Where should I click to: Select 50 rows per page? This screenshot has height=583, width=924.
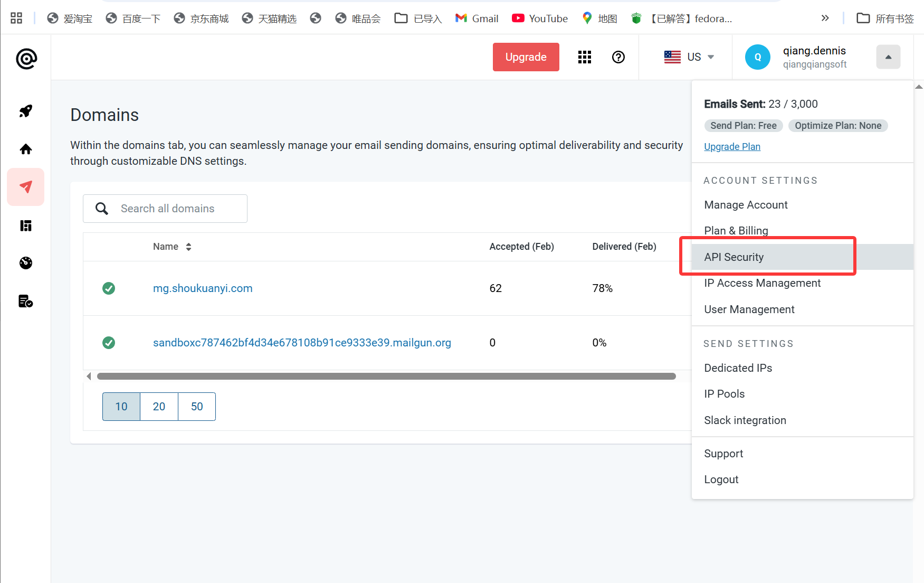[x=197, y=407]
